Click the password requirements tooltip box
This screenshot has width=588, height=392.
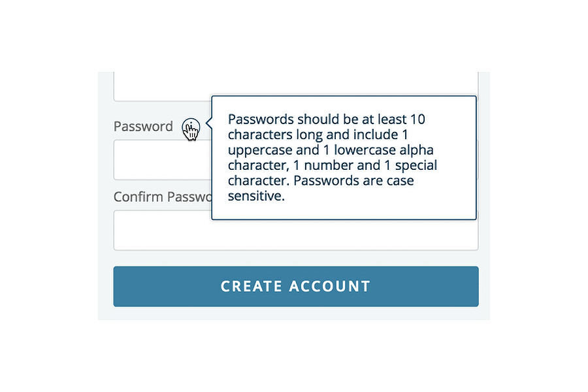tap(344, 157)
